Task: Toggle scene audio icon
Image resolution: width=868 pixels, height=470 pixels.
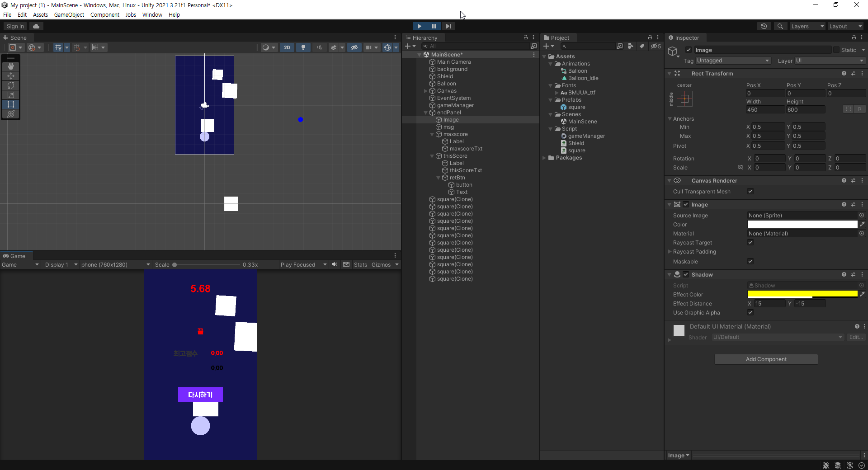Action: coord(320,47)
